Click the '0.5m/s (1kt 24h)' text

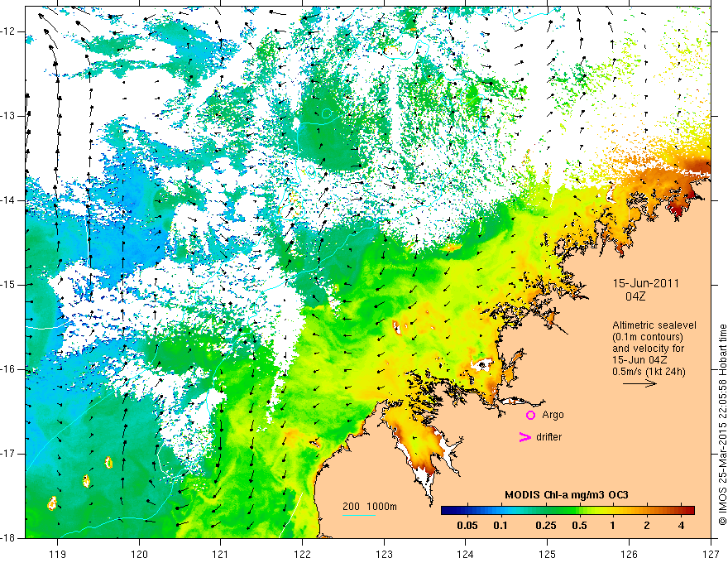tap(649, 371)
